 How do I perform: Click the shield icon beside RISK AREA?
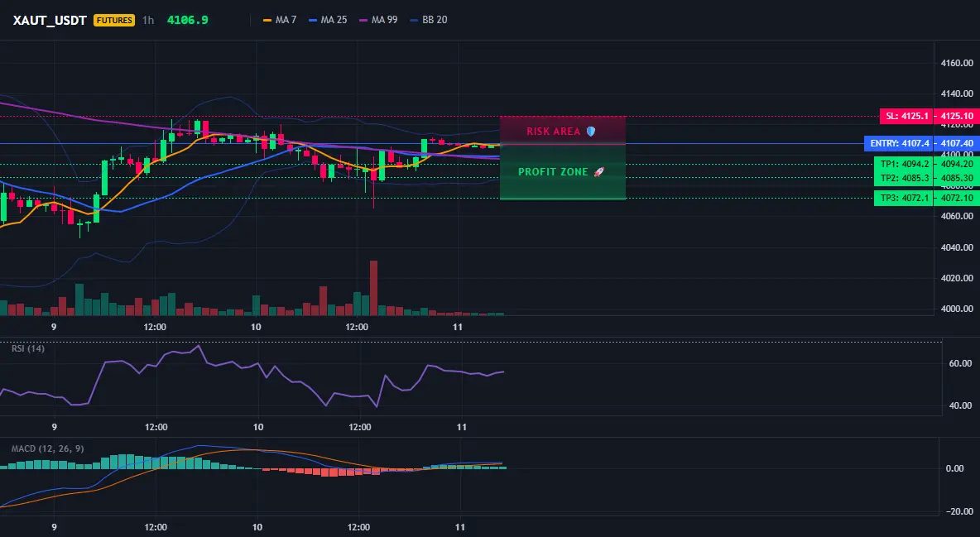click(591, 132)
